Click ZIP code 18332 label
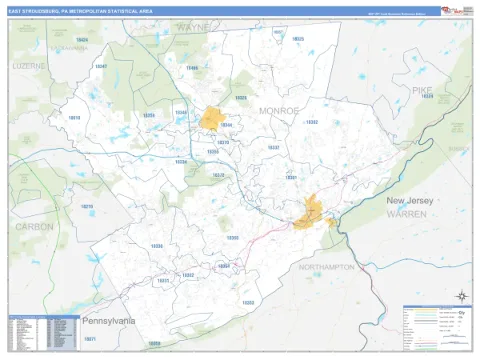 click(274, 147)
